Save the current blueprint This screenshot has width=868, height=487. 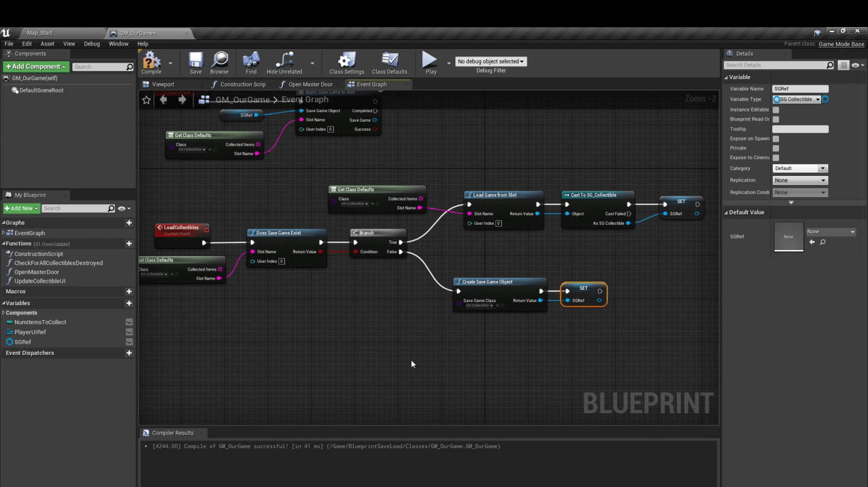point(194,62)
